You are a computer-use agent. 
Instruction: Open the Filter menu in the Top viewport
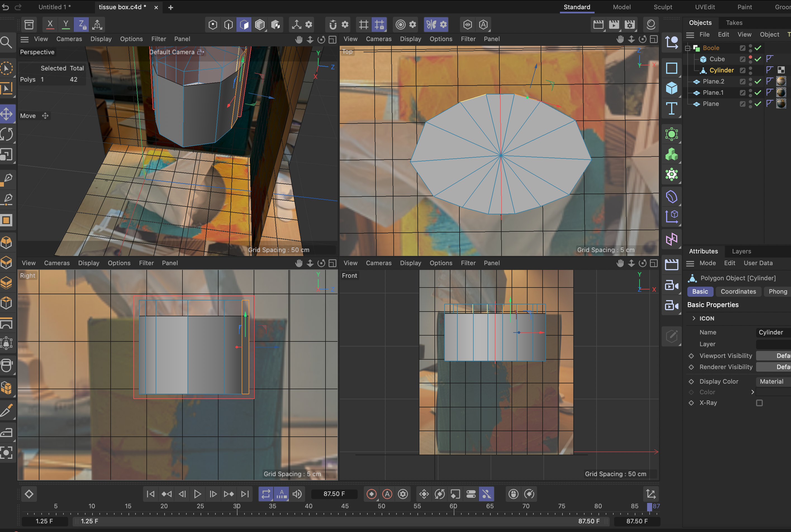point(468,39)
